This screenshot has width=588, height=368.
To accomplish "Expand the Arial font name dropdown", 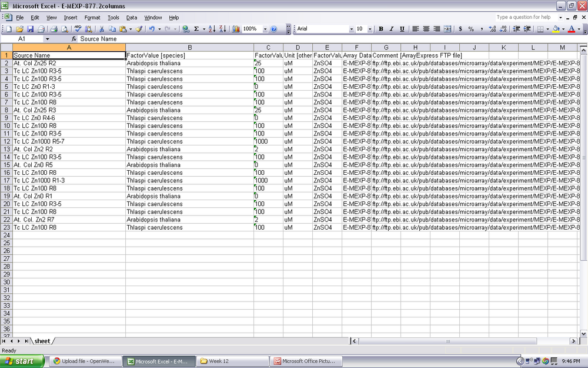I will pyautogui.click(x=352, y=29).
